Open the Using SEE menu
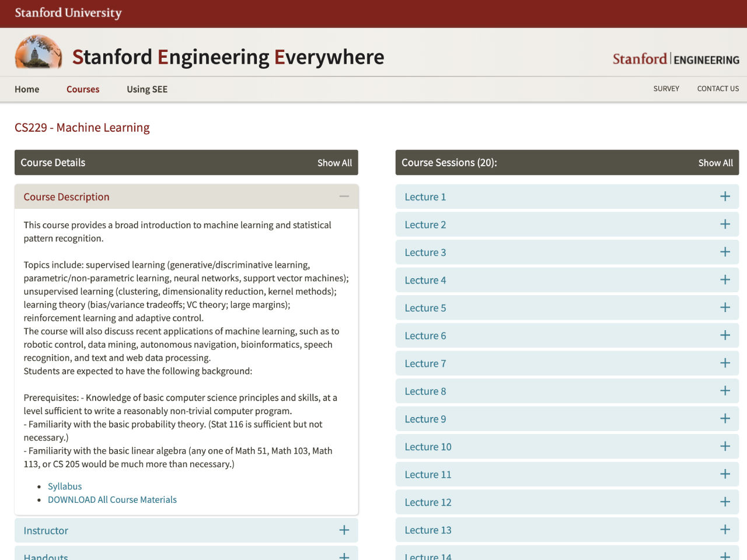 [147, 89]
